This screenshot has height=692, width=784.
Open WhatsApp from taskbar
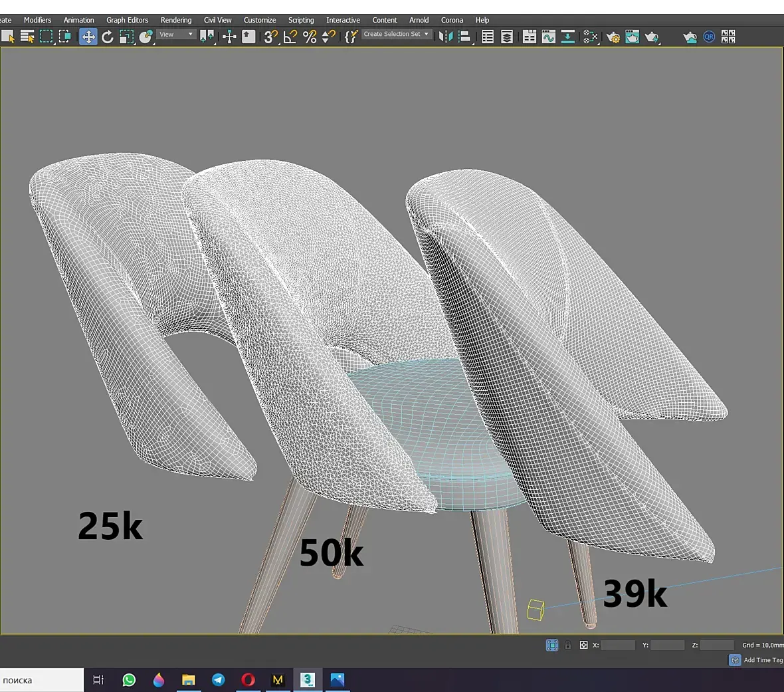click(129, 680)
